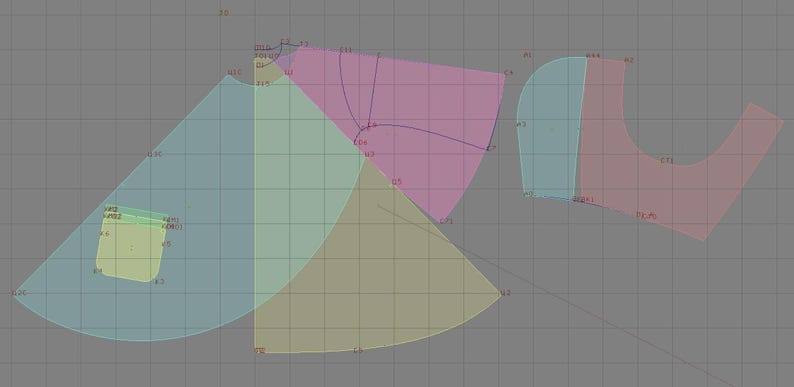The width and height of the screenshot is (794, 387).
Task: Click point label U5 on diagonal edge
Action: click(x=396, y=181)
